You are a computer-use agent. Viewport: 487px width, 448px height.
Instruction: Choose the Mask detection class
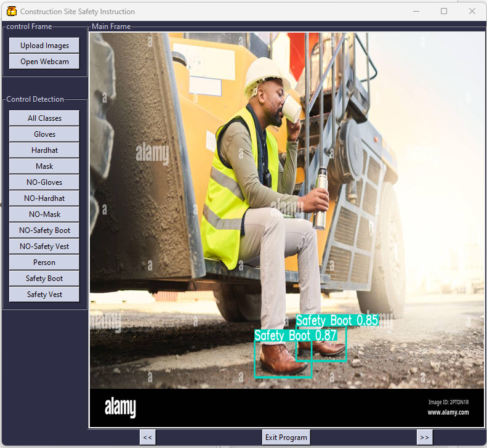click(44, 166)
